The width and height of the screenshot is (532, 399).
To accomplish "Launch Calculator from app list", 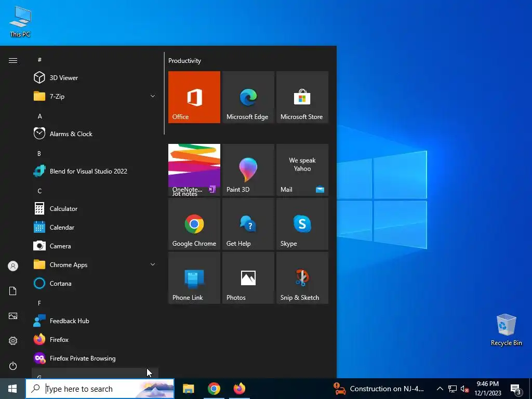I will click(95, 209).
